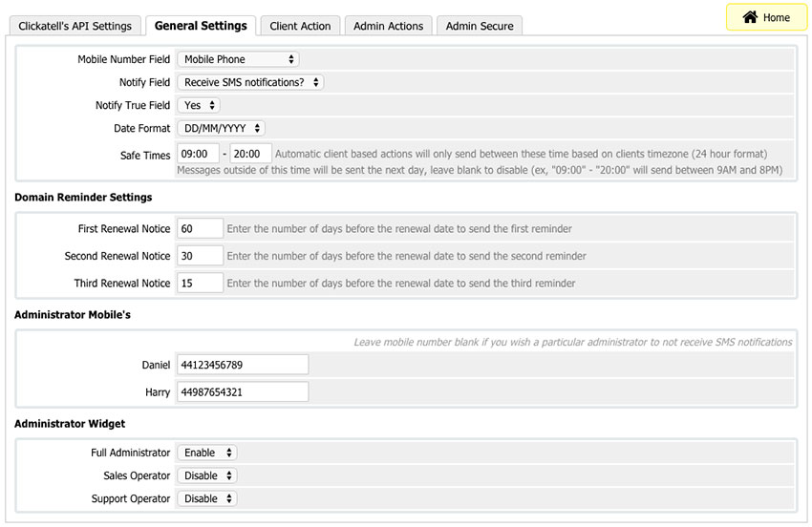Toggle the Support Operator widget dropdown
This screenshot has height=527, width=812.
pyautogui.click(x=206, y=498)
